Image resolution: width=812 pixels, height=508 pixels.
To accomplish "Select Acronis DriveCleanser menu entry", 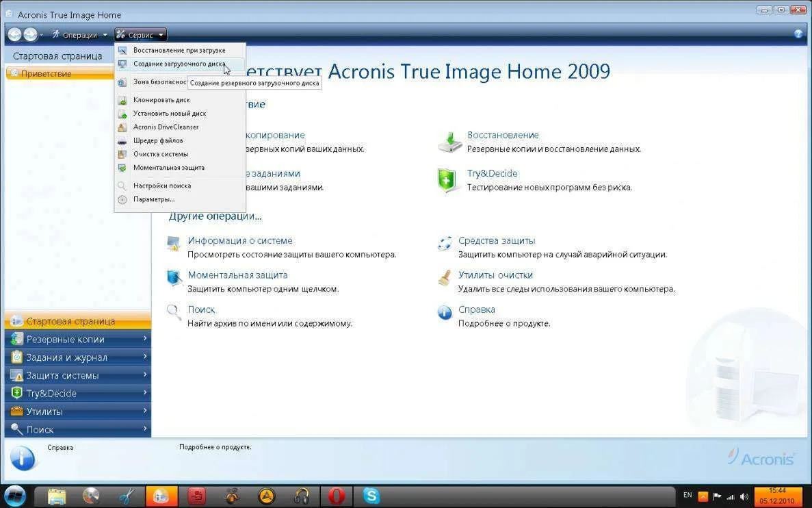I will 180,127.
